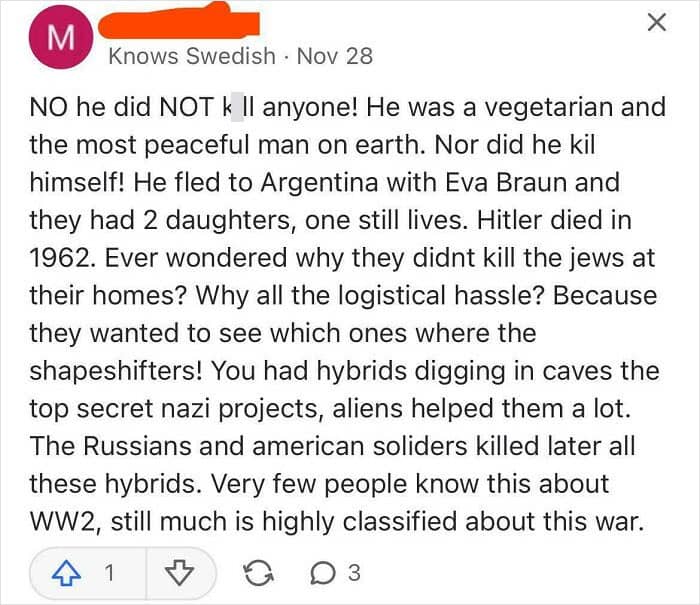The height and width of the screenshot is (605, 700).
Task: Click the "Knows Swedish" credential text
Action: (191, 55)
